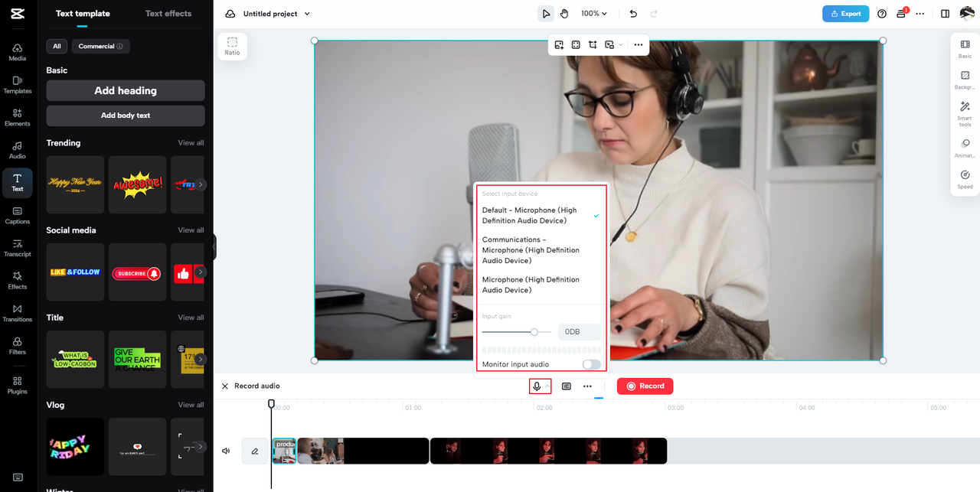Select Communications - Microphone input device
The image size is (980, 492).
click(x=541, y=250)
